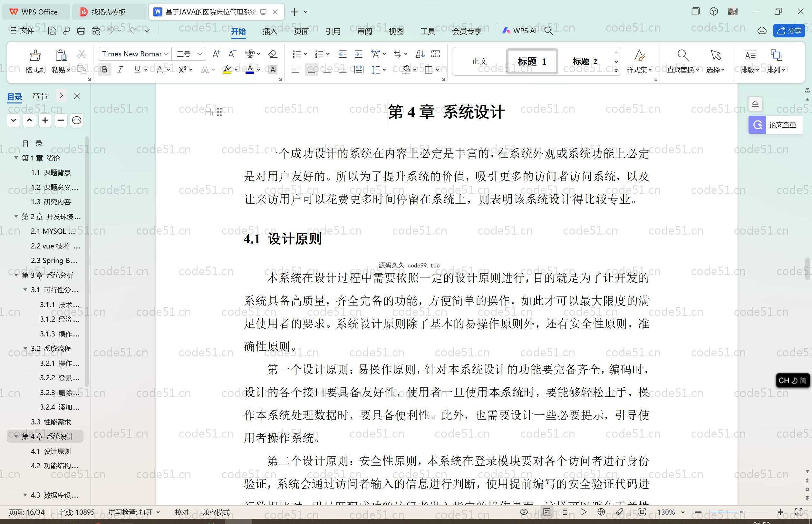Screen dimensions: 812x524
Task: Click the Decrease font size icon
Action: point(232,54)
